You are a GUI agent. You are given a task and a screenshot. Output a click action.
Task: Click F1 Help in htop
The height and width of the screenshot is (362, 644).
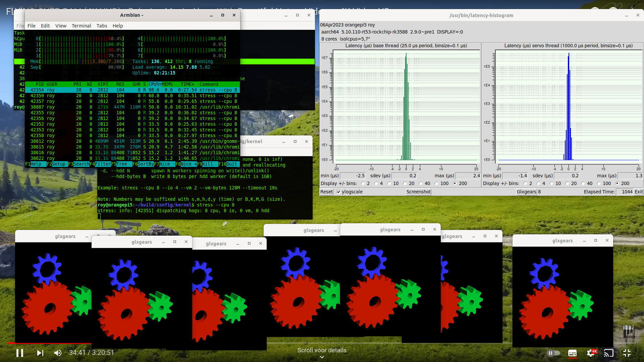[x=36, y=164]
